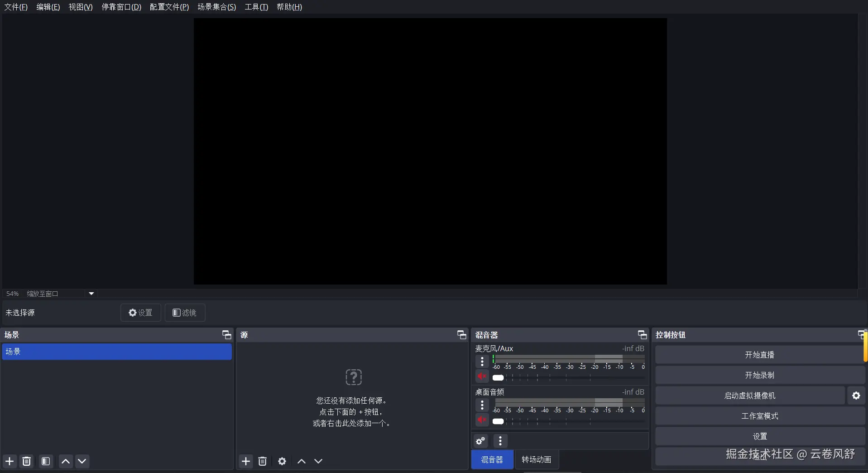Adjust 桌面音频 volume slider handle

tap(498, 421)
